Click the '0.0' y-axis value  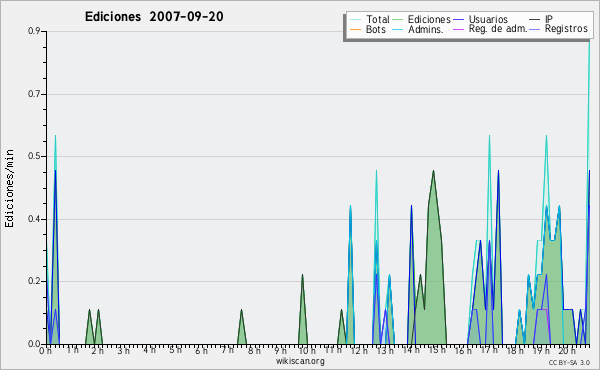click(34, 344)
